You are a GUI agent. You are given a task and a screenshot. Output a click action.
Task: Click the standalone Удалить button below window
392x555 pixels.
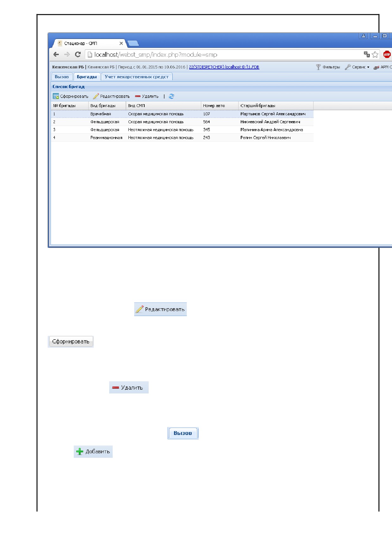tap(129, 387)
